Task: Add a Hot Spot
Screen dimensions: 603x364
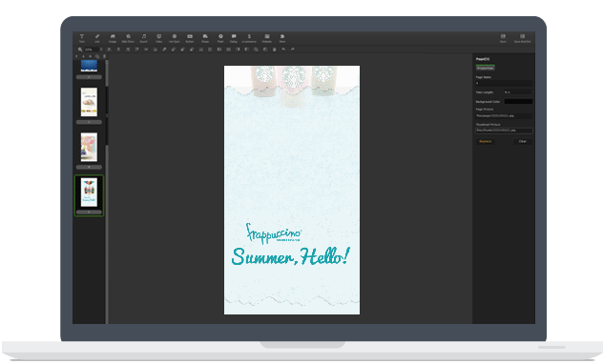Action: coord(175,38)
